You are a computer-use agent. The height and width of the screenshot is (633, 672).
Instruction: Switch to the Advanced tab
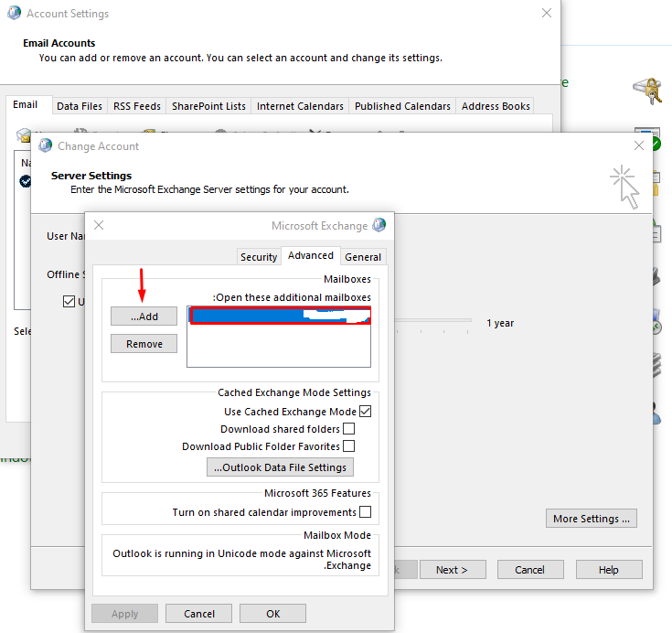click(311, 255)
